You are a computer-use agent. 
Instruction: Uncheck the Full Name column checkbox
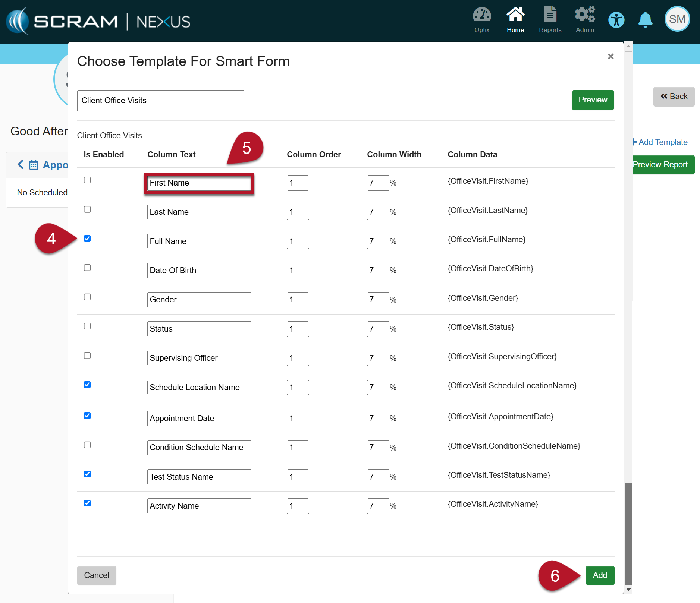87,239
